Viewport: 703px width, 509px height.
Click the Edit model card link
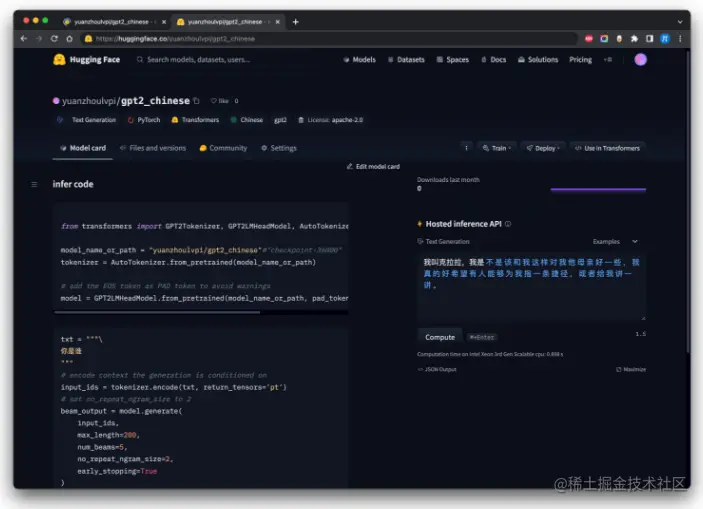click(373, 166)
